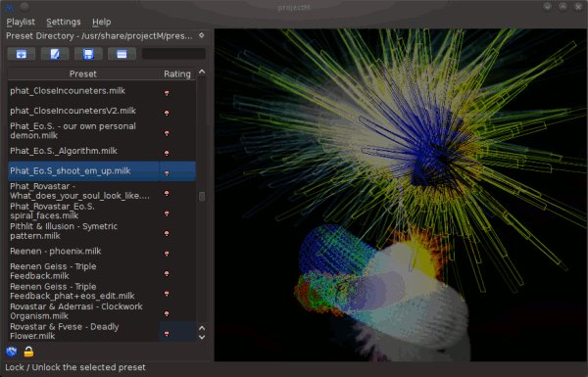
Task: Sort by the Rating column header
Action: tap(177, 73)
